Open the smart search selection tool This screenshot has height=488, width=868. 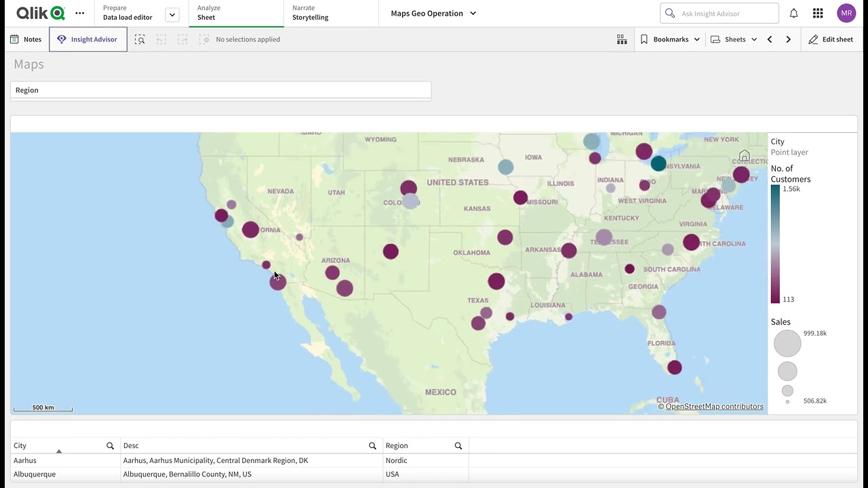click(x=140, y=39)
